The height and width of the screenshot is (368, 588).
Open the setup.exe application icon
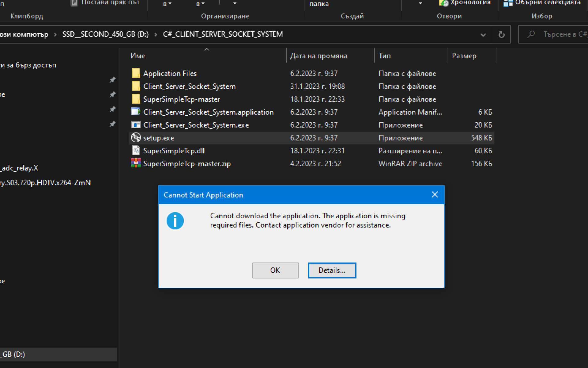[136, 138]
